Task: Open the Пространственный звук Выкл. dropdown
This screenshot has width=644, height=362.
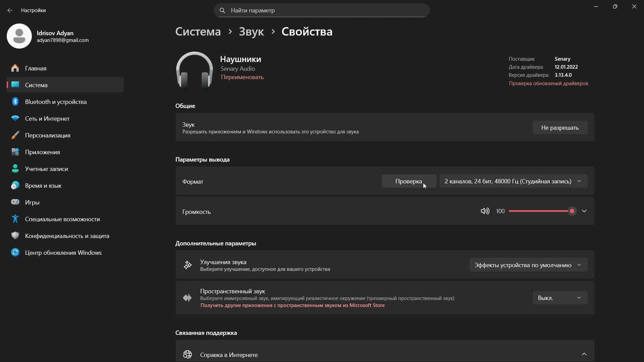Action: coord(559,298)
